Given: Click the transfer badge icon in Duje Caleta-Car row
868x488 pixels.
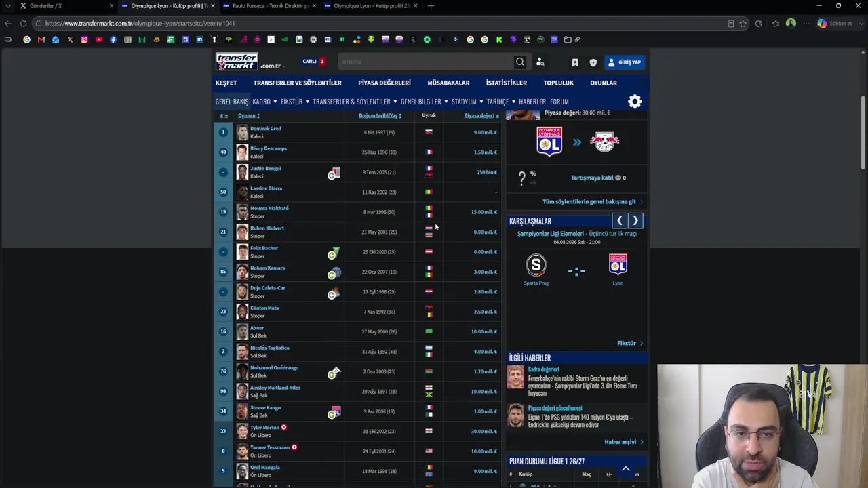Looking at the screenshot, I should [334, 293].
